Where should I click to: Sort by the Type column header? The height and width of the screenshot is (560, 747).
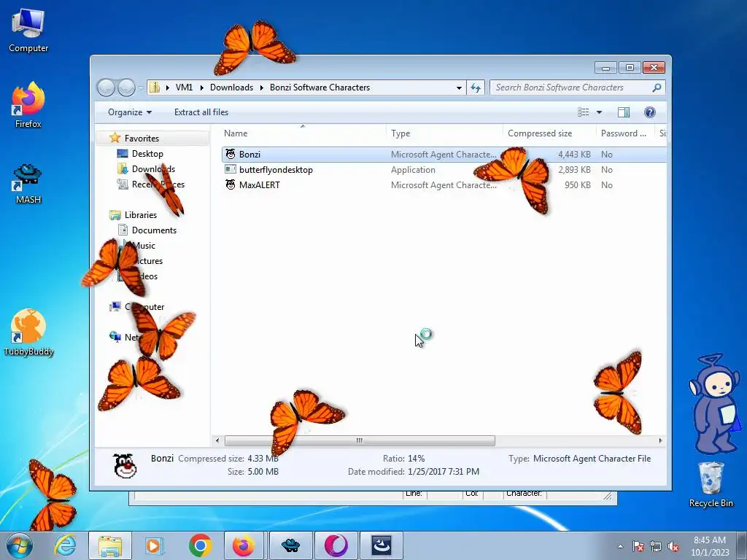click(444, 133)
